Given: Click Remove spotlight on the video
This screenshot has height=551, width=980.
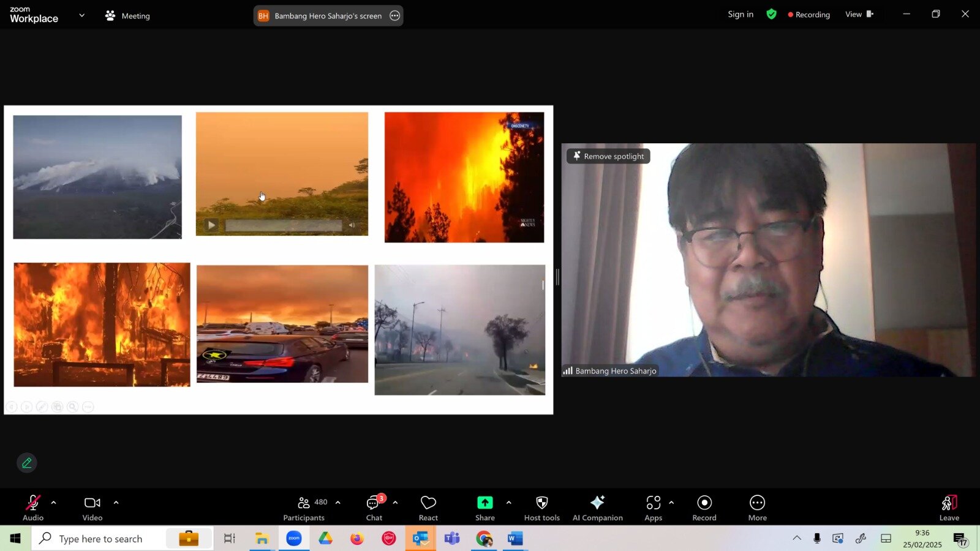Looking at the screenshot, I should [608, 156].
